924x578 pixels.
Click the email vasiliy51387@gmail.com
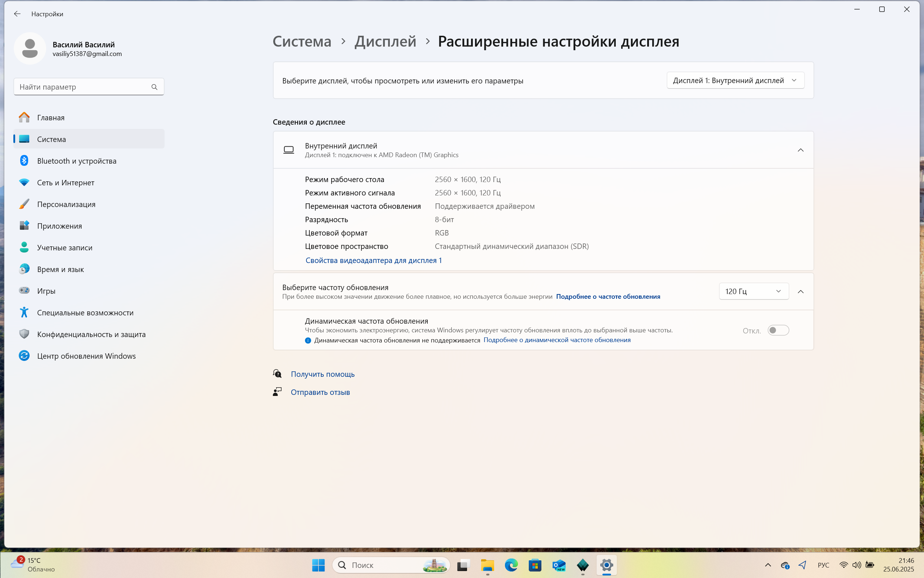(x=87, y=54)
